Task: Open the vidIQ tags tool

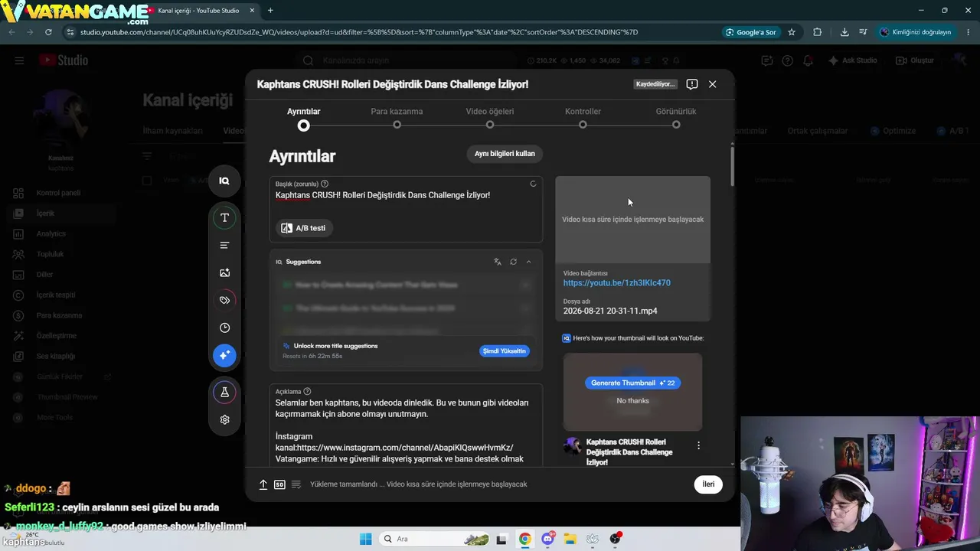Action: (x=224, y=300)
